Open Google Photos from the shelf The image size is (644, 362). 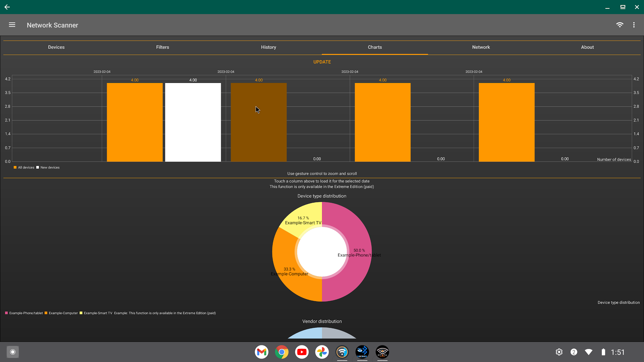pos(322,352)
